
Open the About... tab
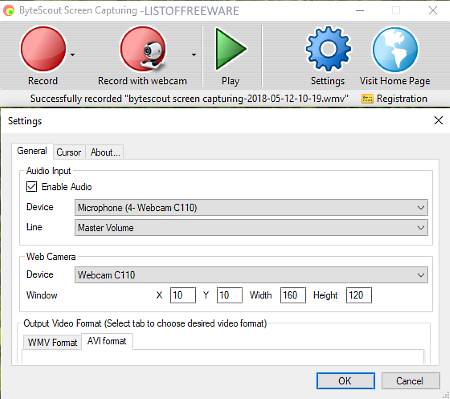click(x=105, y=152)
